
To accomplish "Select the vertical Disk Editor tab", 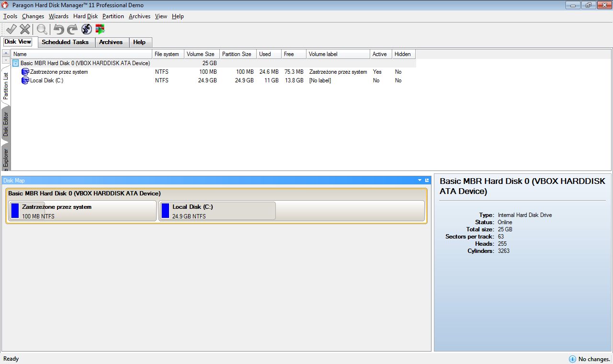I will click(x=6, y=124).
